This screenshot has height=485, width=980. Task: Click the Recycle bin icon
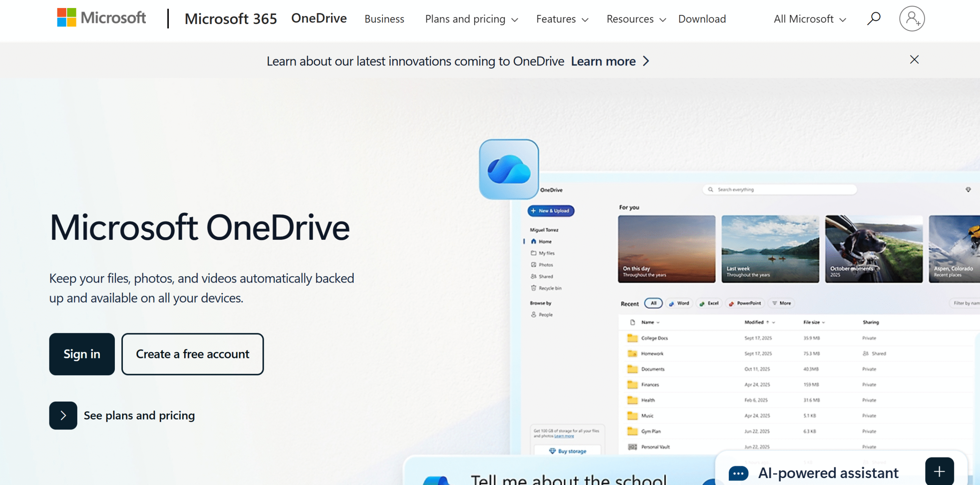pyautogui.click(x=533, y=288)
